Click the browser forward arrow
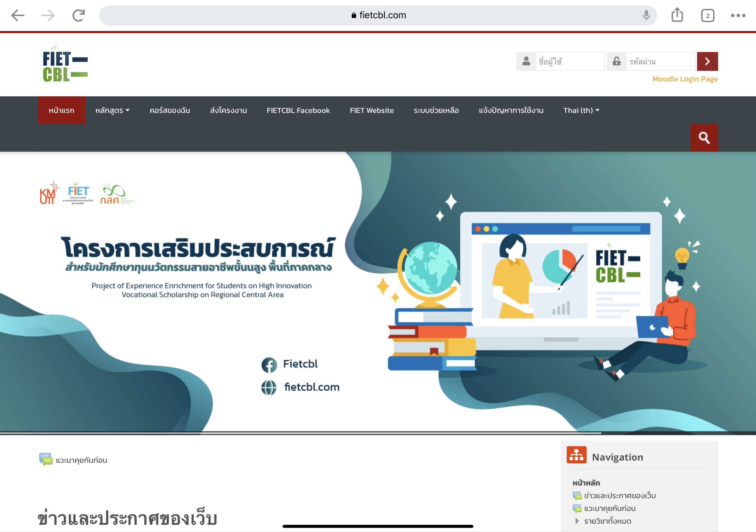Viewport: 756px width, 532px height. click(x=48, y=15)
